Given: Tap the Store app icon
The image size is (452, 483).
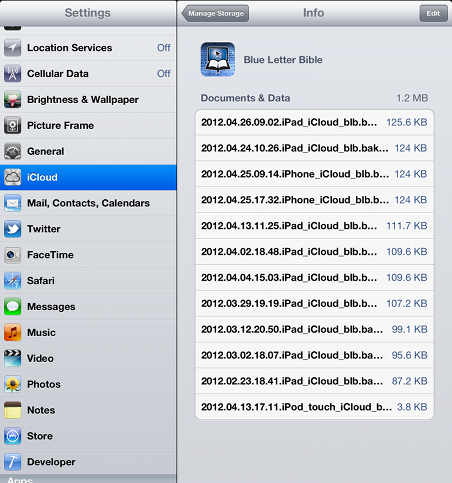Looking at the screenshot, I should pyautogui.click(x=13, y=436).
